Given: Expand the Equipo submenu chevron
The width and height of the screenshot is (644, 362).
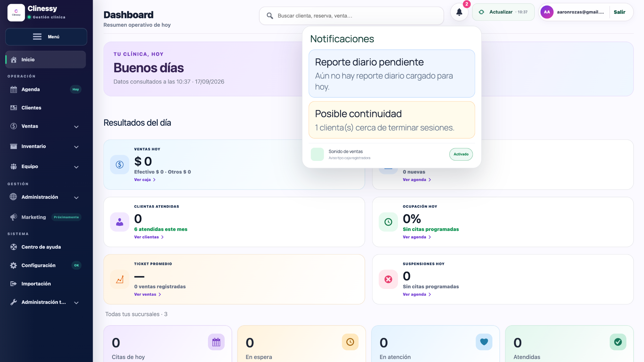Looking at the screenshot, I should 76,167.
